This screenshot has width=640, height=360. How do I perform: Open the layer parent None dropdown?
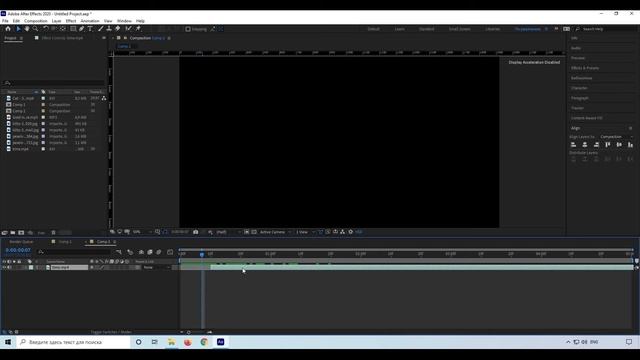tap(156, 267)
